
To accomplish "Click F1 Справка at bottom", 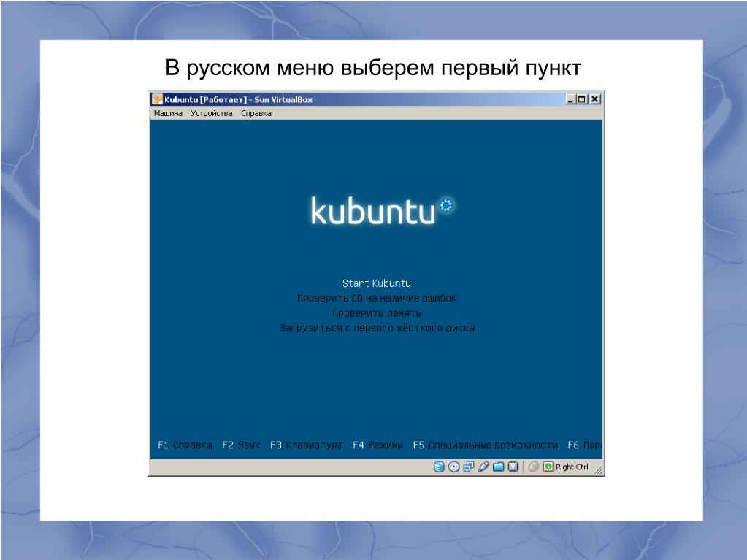I will 185,445.
